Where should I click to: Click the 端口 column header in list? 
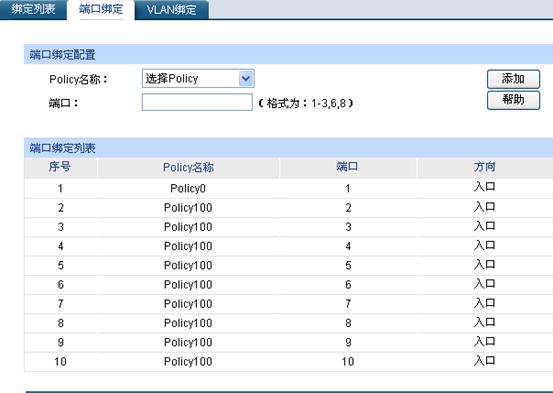coord(347,167)
